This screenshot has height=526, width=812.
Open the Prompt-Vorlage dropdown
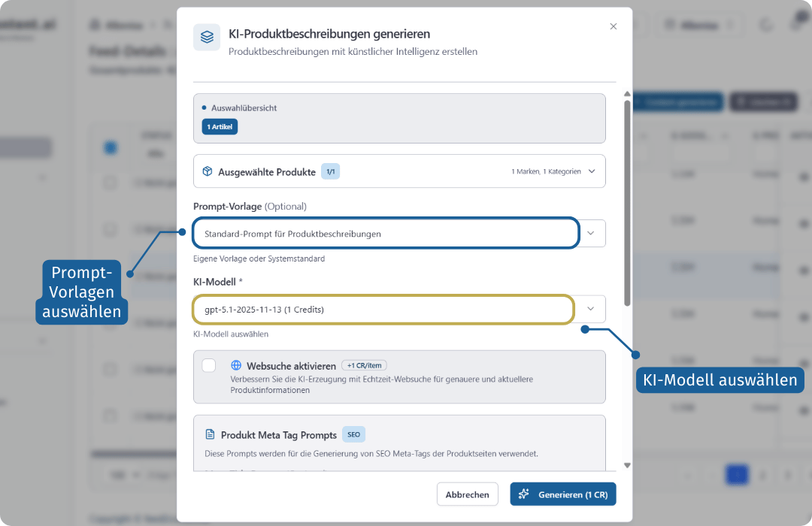click(x=590, y=234)
